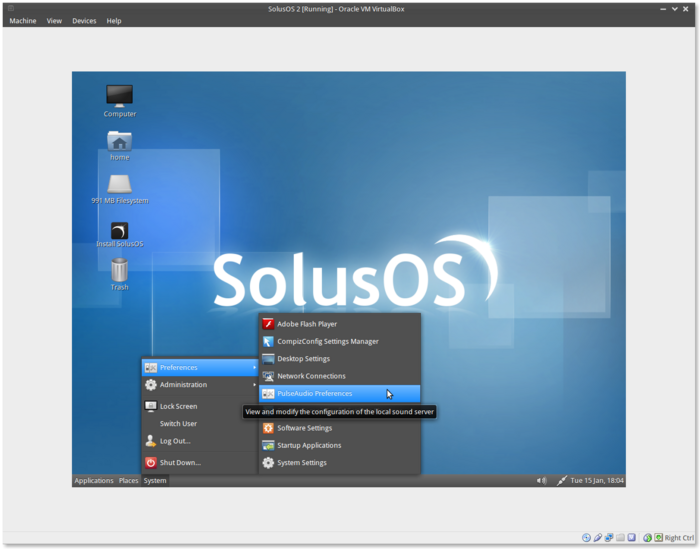Viewport: 700px width, 549px height.
Task: Open Network Connections settings
Action: pyautogui.click(x=311, y=377)
